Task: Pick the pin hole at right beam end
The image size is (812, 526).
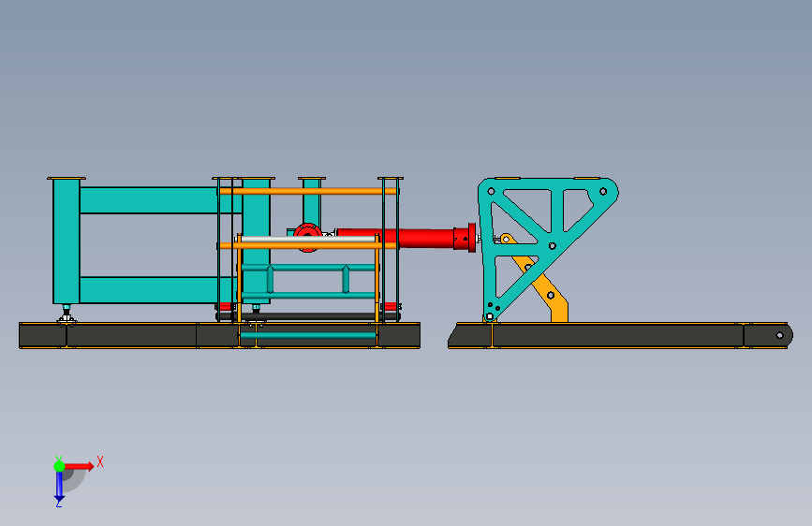Action: click(780, 335)
